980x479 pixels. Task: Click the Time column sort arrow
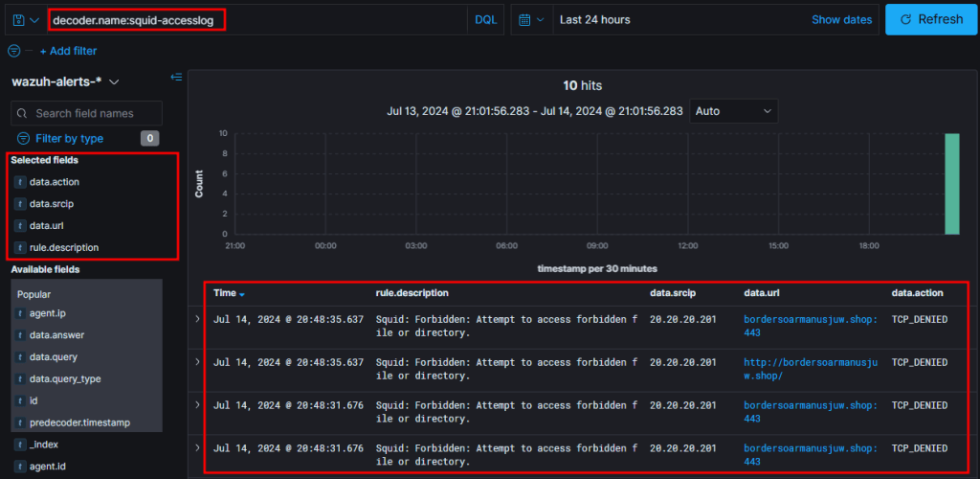pos(242,293)
